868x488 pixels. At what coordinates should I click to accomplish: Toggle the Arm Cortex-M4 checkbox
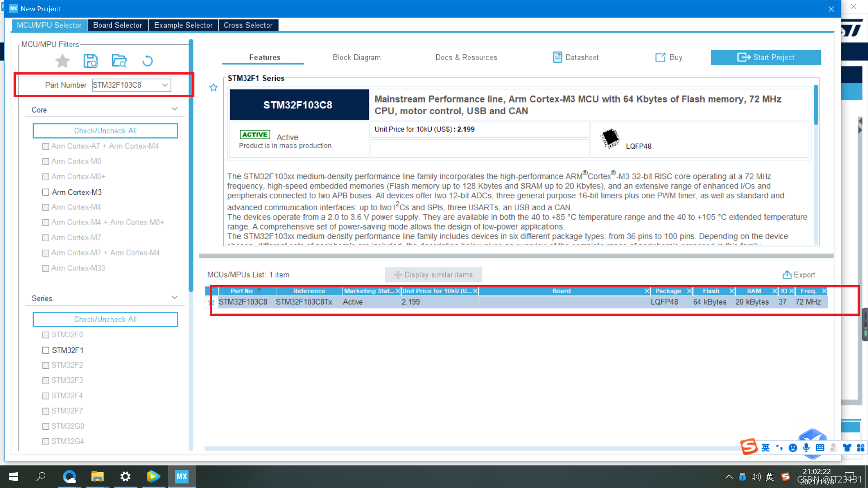(x=46, y=207)
